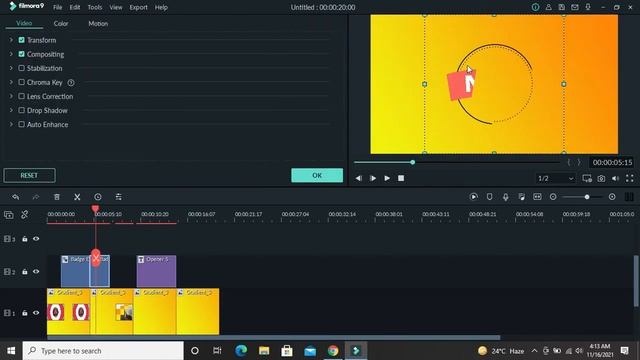
Task: Open the account user icon in title bar
Action: (549, 7)
